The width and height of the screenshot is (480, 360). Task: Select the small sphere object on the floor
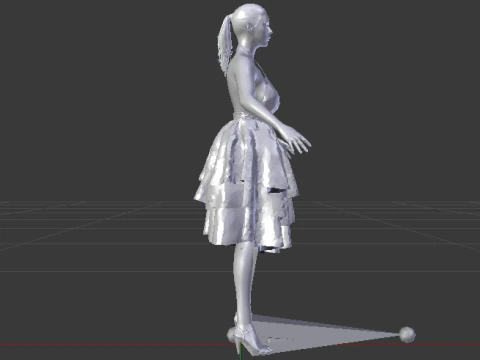[x=407, y=334]
